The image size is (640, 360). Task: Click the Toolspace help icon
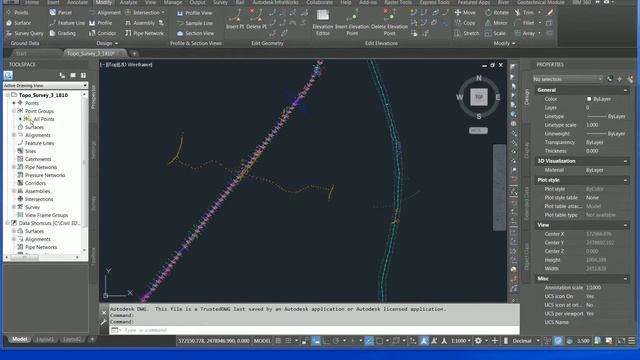[x=83, y=76]
